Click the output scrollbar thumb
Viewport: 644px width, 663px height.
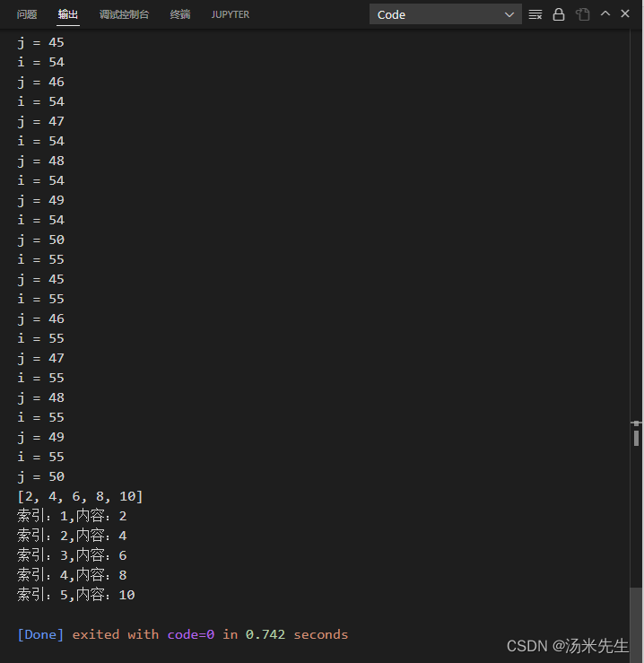[x=636, y=625]
